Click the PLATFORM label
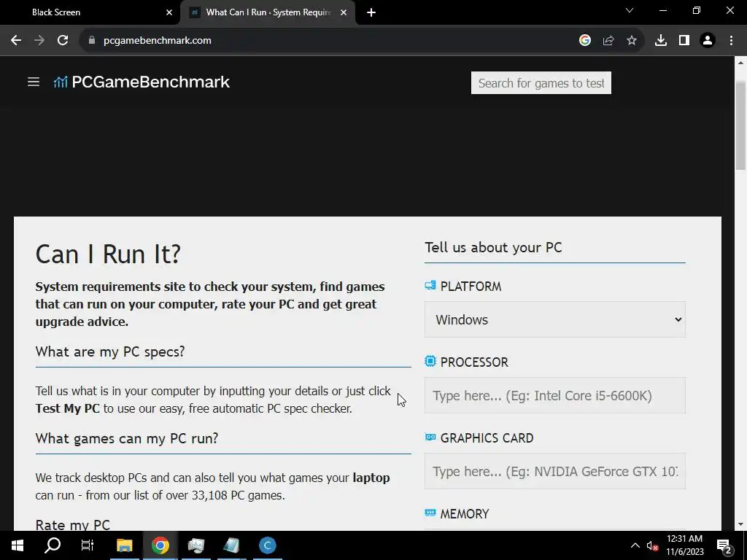 coord(471,286)
